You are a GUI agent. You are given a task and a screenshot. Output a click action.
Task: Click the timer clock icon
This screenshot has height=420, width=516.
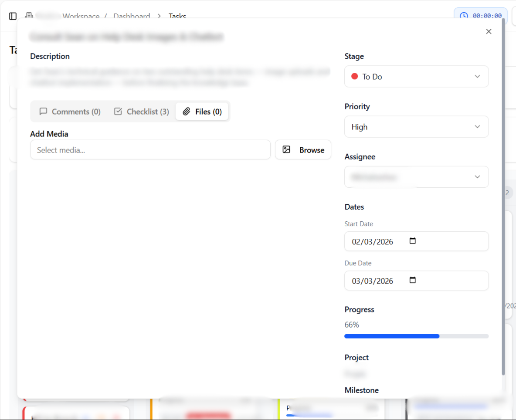click(x=464, y=16)
